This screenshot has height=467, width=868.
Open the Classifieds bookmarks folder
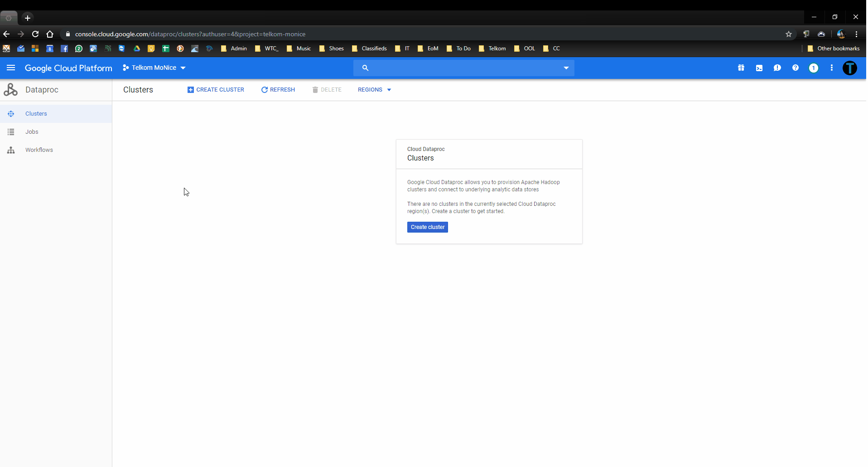tap(369, 49)
